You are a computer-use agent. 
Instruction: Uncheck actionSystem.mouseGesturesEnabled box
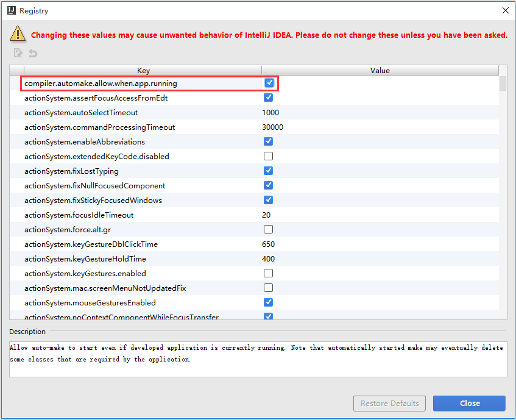(x=268, y=302)
